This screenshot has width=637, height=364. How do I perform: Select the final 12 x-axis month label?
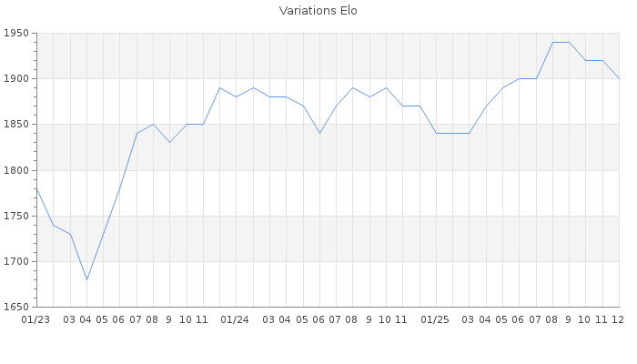pos(618,320)
